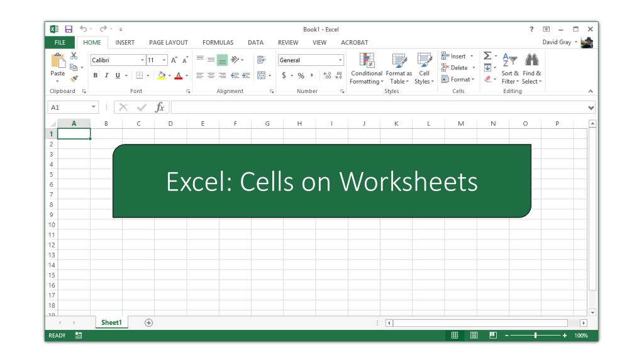Switch to the FORMULAS tab
Viewport: 644px width, 362px height.
pyautogui.click(x=218, y=42)
